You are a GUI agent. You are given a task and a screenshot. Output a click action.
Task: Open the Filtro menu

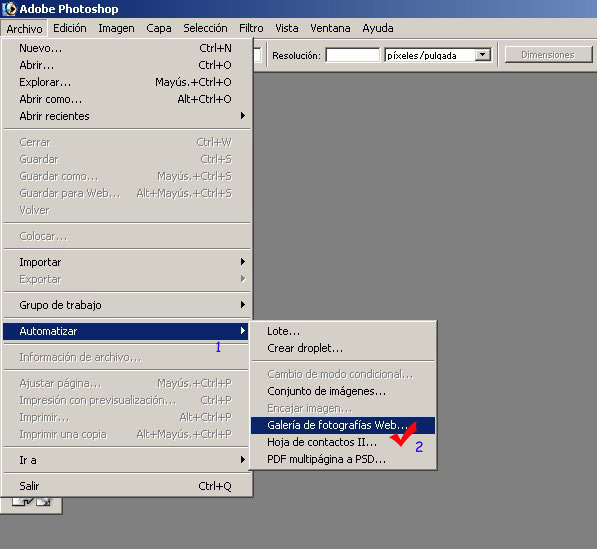pos(251,28)
